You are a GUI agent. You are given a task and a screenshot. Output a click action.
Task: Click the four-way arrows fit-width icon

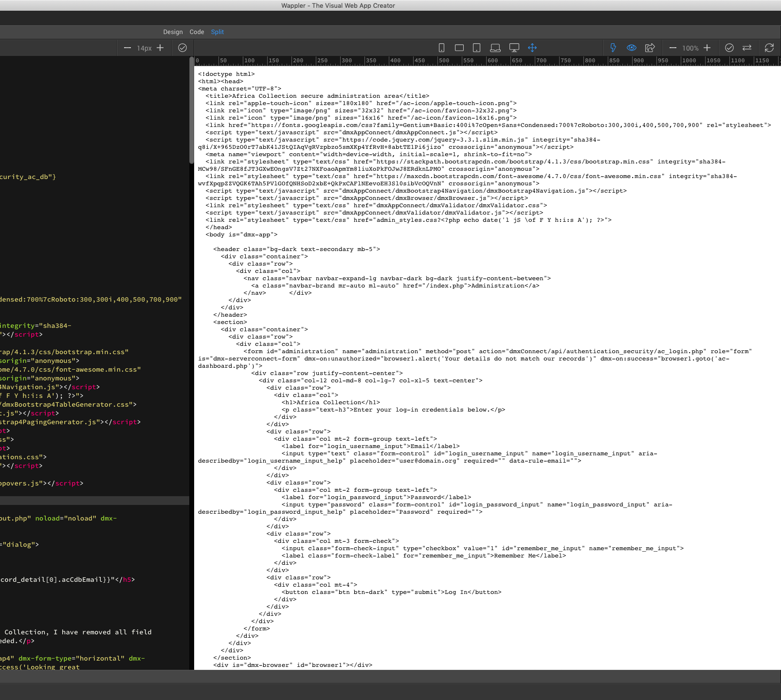[x=532, y=48]
